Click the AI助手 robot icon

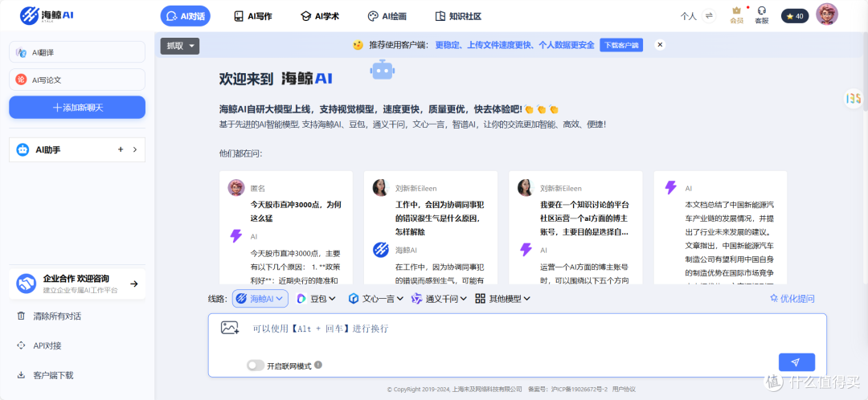23,149
